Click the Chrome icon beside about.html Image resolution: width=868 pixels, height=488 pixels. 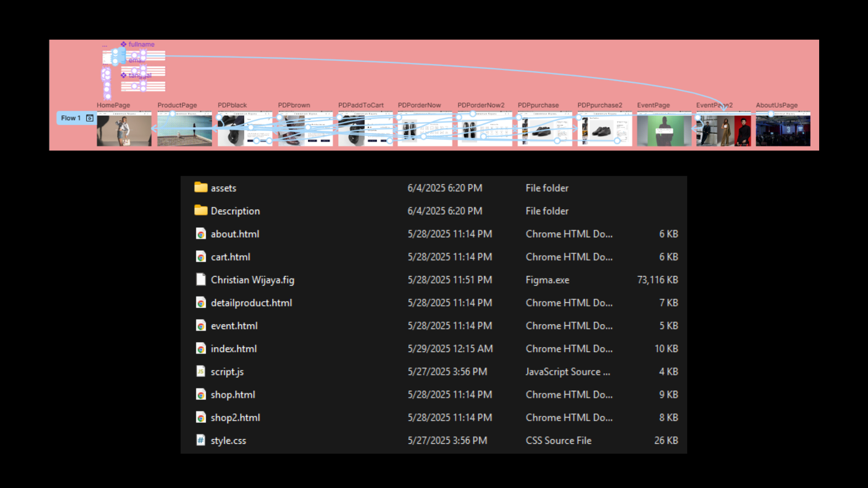pyautogui.click(x=201, y=234)
